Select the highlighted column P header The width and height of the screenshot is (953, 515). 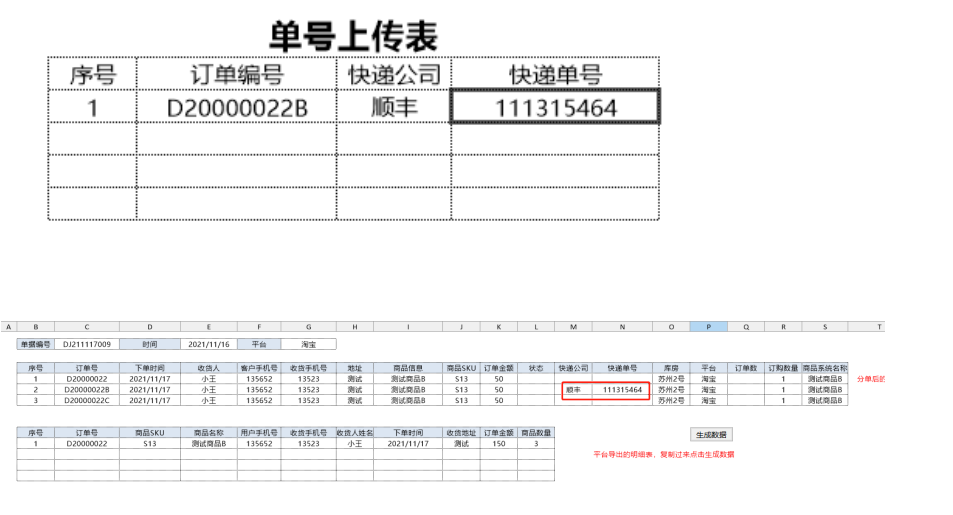coord(709,327)
